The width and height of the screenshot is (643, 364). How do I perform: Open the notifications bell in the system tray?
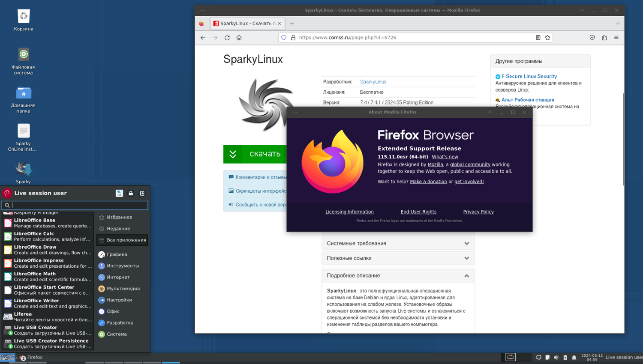tap(574, 358)
